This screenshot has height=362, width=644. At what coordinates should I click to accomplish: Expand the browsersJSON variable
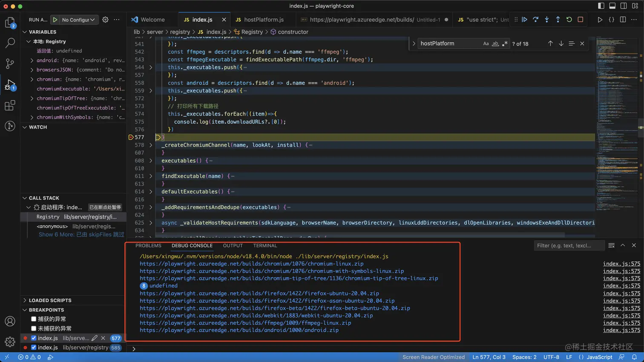pyautogui.click(x=32, y=70)
